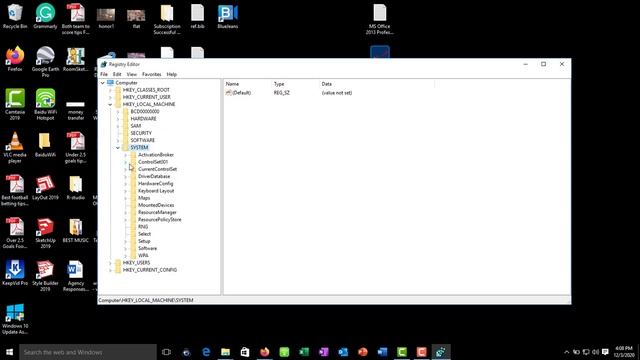Click the registry path address bar
This screenshot has width=640, height=360.
click(x=334, y=300)
